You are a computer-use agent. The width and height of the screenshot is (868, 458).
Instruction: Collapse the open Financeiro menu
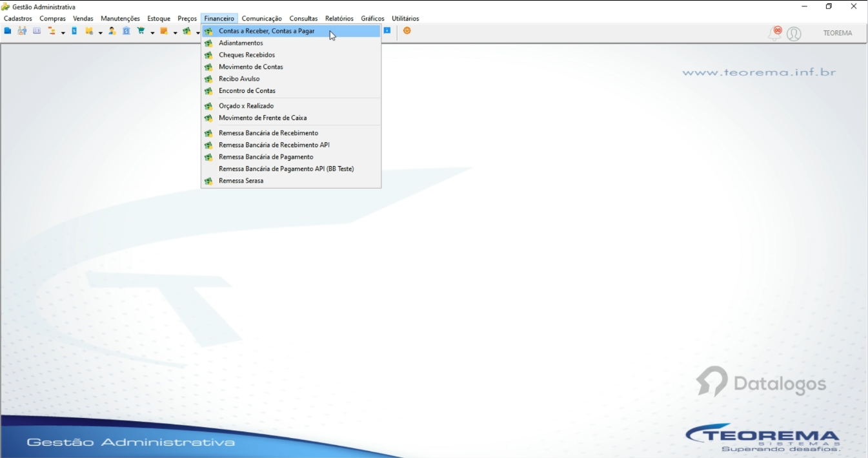click(219, 19)
